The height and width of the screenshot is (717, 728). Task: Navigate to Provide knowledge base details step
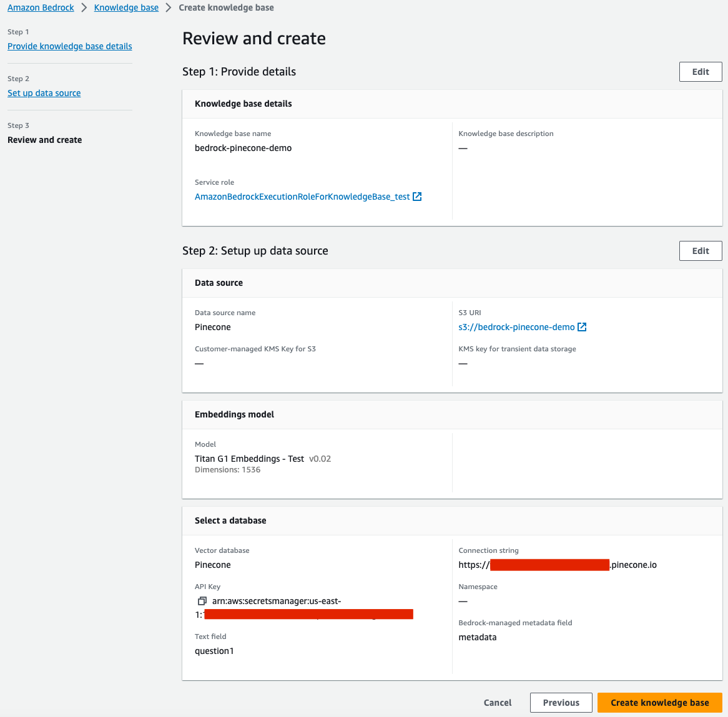tap(70, 46)
